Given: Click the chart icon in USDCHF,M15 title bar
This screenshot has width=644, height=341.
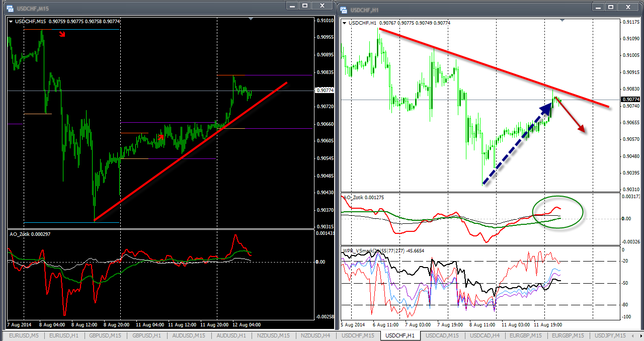Looking at the screenshot, I should [9, 9].
